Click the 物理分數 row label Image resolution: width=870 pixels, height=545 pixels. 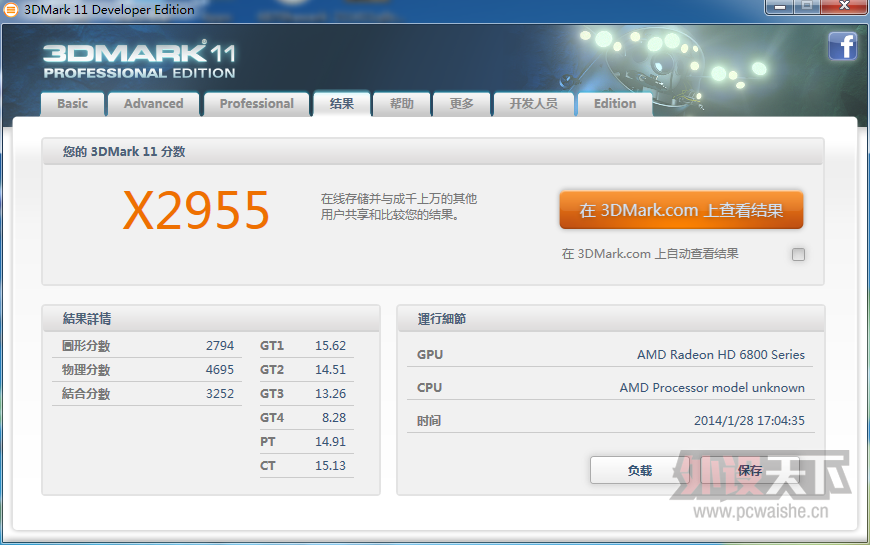click(86, 370)
